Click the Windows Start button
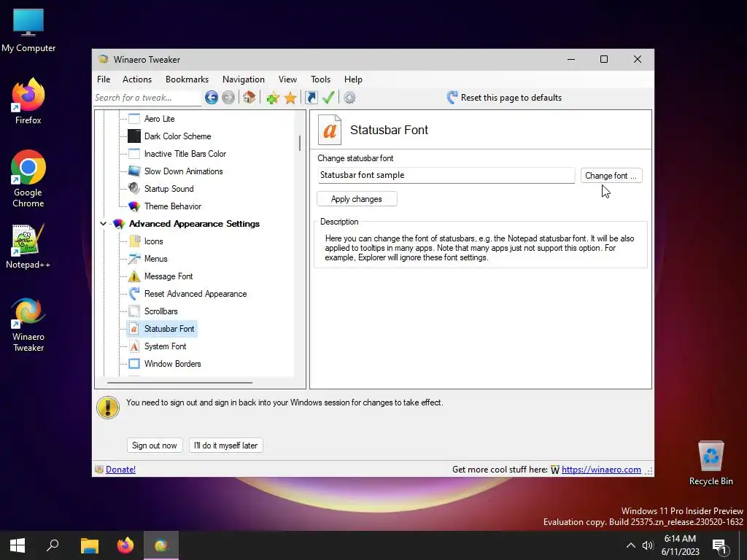 (x=18, y=545)
